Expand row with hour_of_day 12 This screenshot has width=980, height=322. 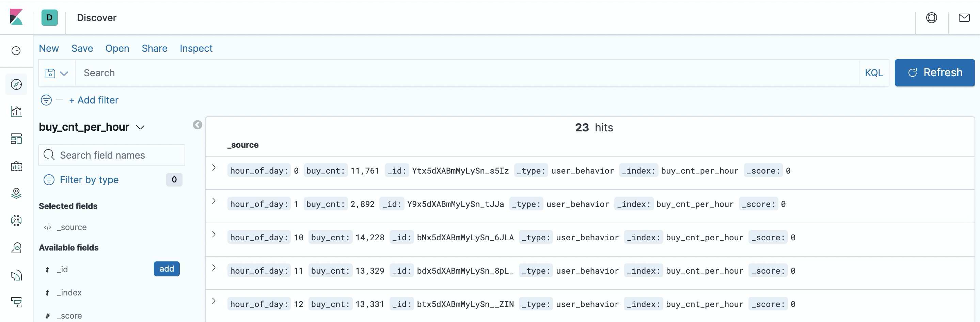(x=214, y=301)
